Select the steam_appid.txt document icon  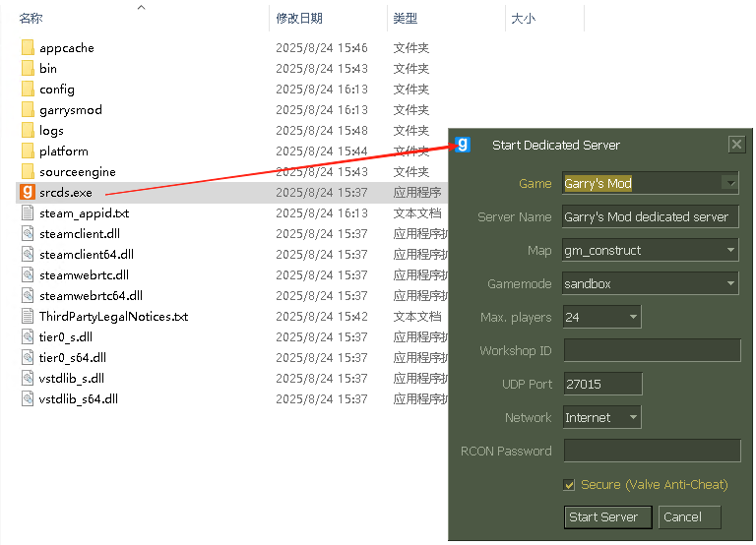[x=28, y=213]
